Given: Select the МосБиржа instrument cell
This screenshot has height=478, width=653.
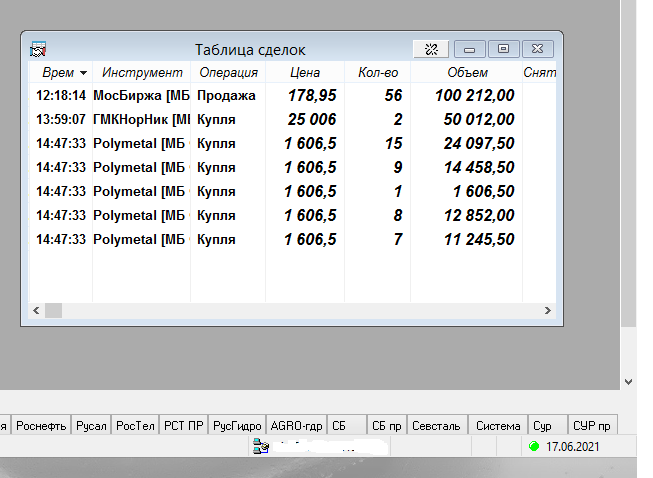Looking at the screenshot, I should click(x=142, y=95).
